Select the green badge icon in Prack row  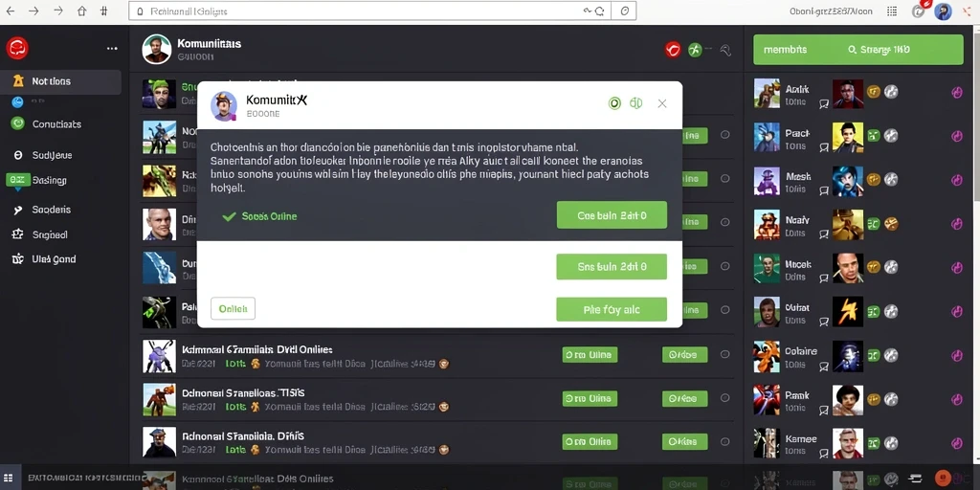point(874,135)
